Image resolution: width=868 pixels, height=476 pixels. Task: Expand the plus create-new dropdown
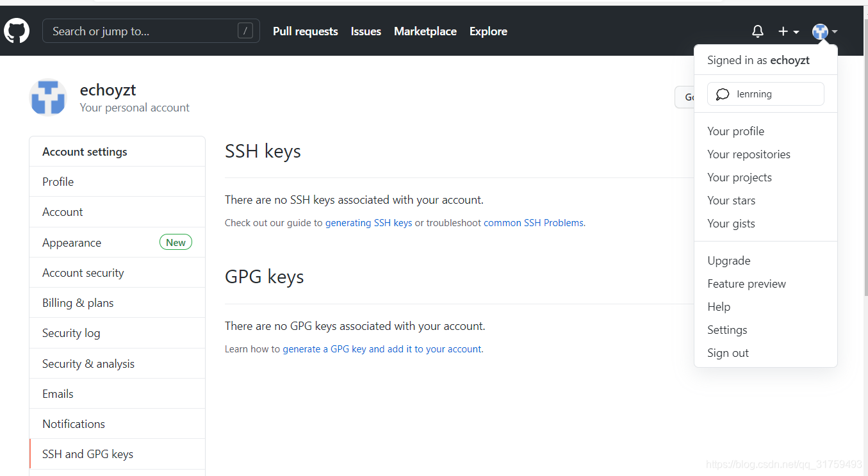click(x=789, y=31)
